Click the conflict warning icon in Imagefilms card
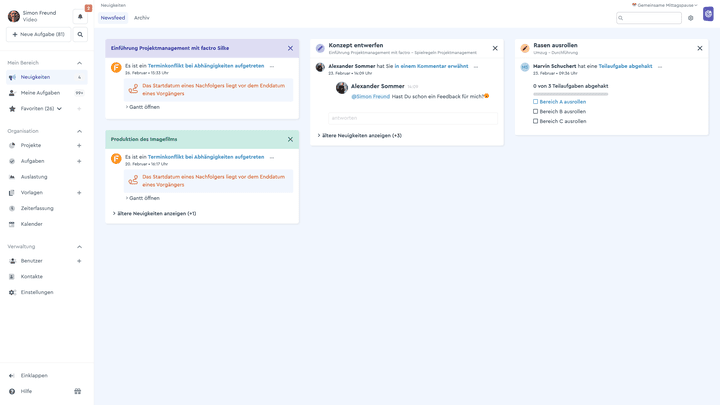The height and width of the screenshot is (405, 720). (x=133, y=180)
